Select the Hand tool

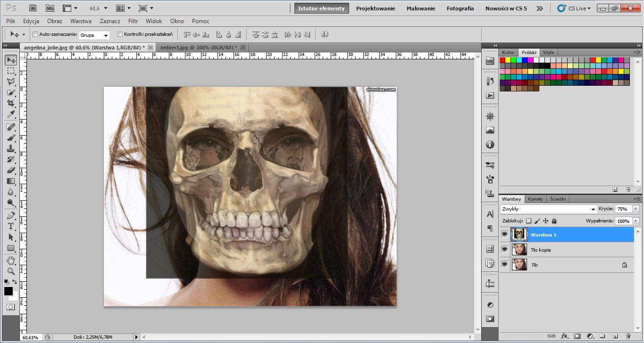(x=10, y=261)
